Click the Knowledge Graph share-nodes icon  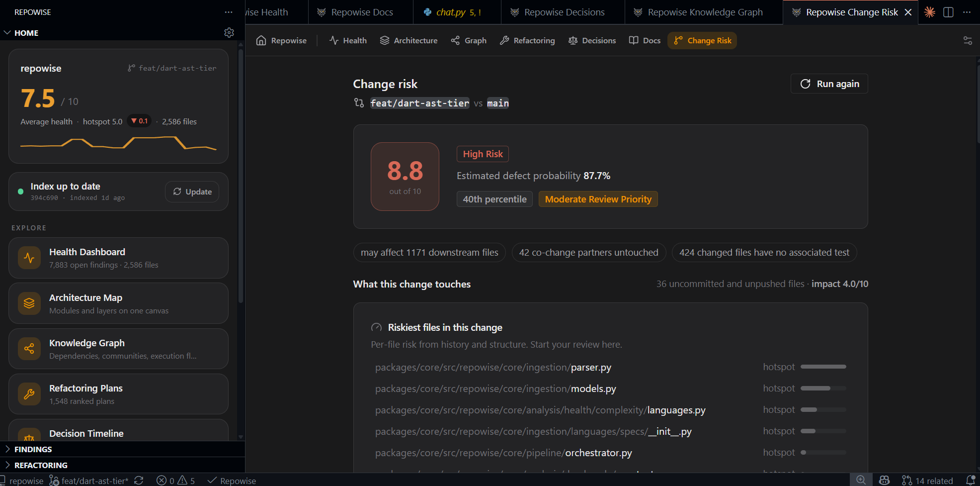[x=29, y=349]
